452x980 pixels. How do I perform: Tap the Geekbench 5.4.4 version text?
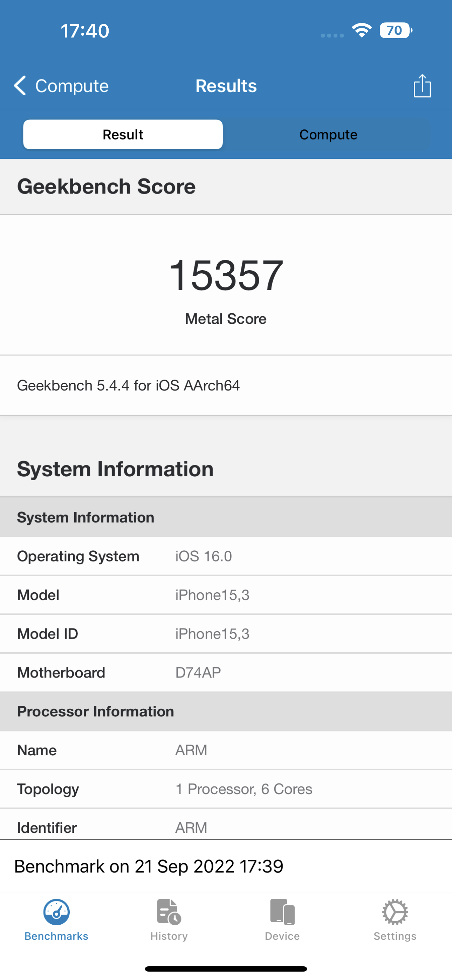click(129, 386)
